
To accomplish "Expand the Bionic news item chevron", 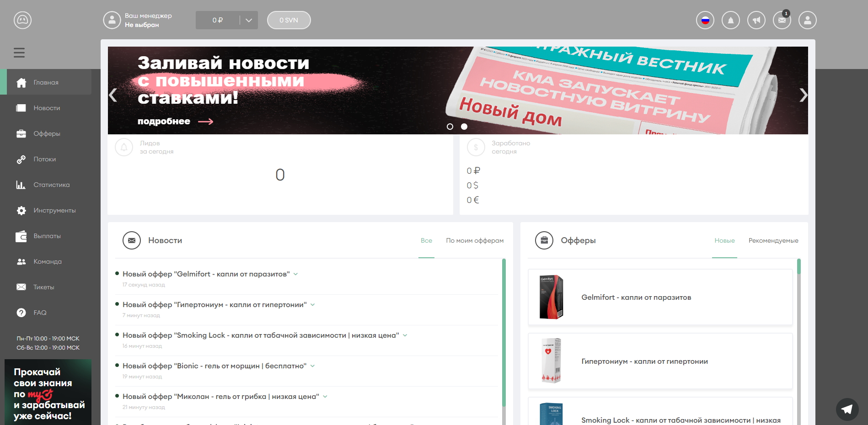I will (x=313, y=366).
